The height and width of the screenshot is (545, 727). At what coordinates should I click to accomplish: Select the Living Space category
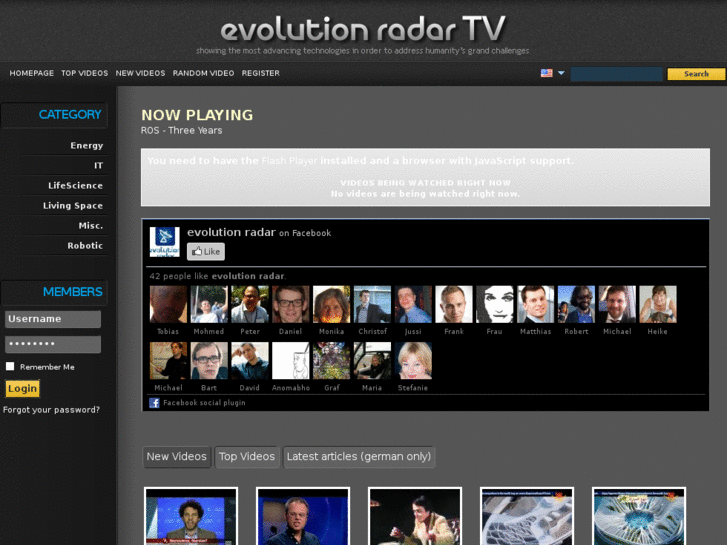coord(73,205)
